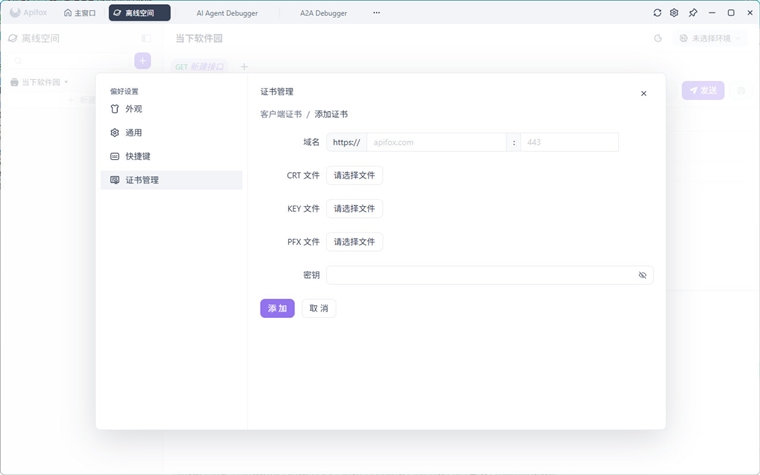This screenshot has width=760, height=475.
Task: Click the icon right of 发送 button
Action: click(741, 91)
